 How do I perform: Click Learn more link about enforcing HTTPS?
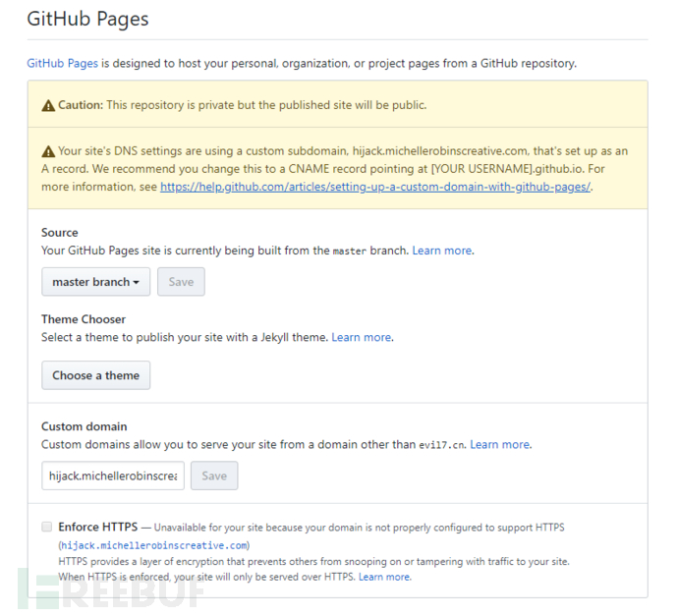coord(384,577)
